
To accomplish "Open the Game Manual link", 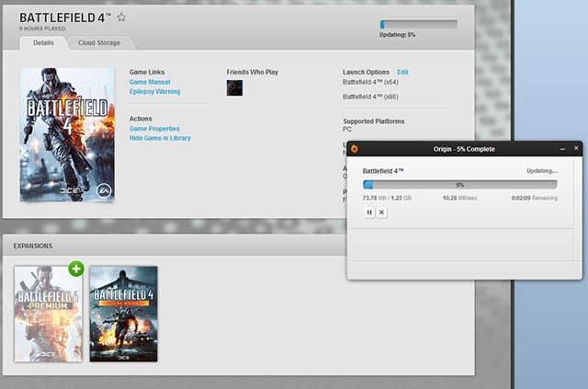I will pos(150,82).
